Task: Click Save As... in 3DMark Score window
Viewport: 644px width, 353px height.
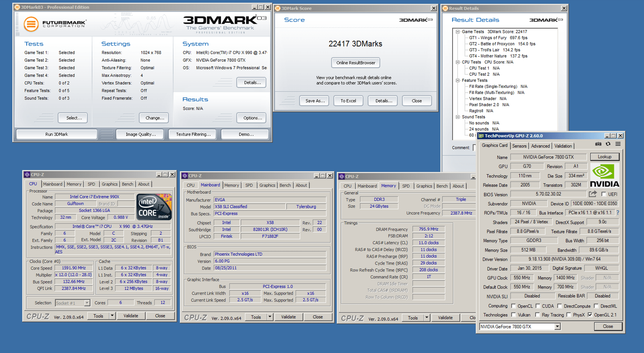Action: pyautogui.click(x=315, y=101)
